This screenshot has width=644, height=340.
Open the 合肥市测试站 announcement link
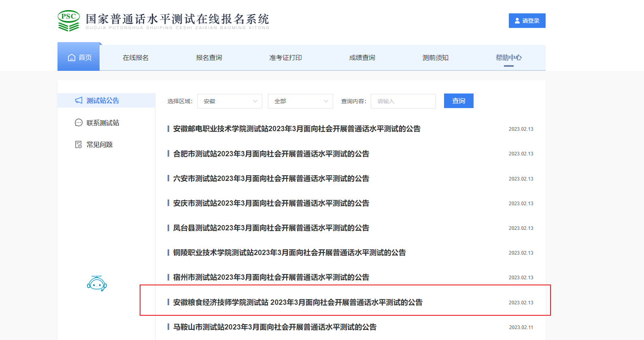(x=271, y=154)
